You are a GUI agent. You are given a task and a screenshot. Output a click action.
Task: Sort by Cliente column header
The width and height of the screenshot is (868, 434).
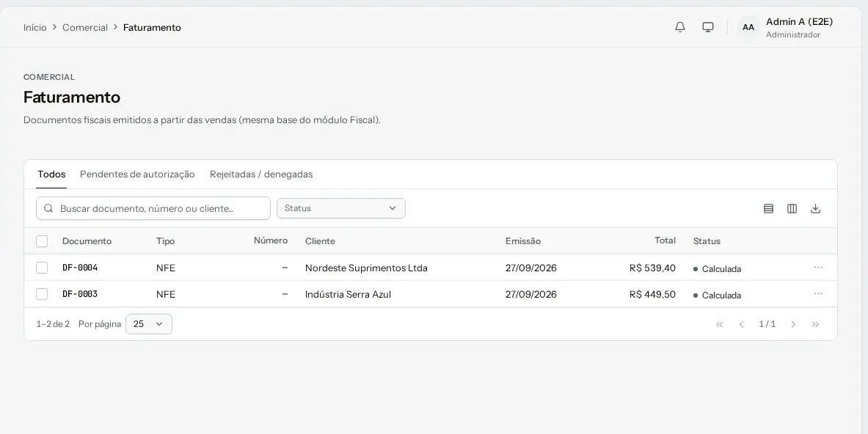coord(320,241)
